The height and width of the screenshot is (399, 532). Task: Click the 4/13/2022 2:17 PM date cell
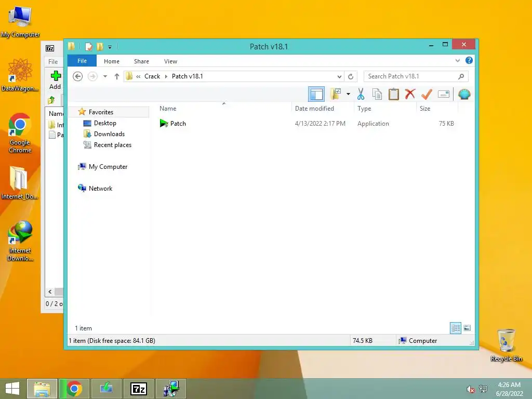[320, 124]
